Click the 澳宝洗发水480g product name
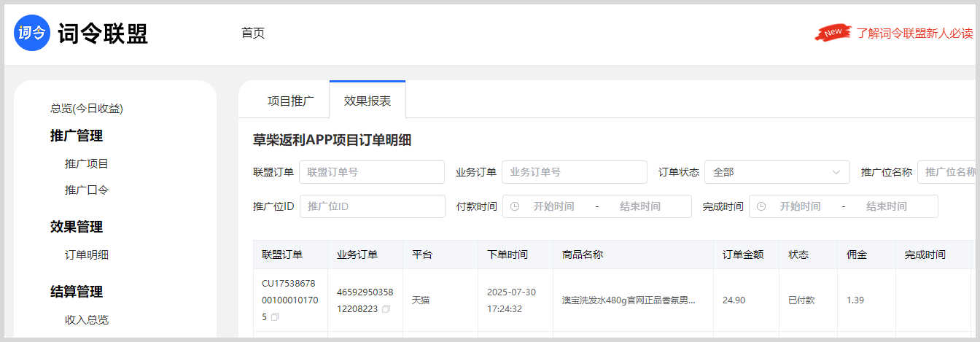 pos(629,300)
